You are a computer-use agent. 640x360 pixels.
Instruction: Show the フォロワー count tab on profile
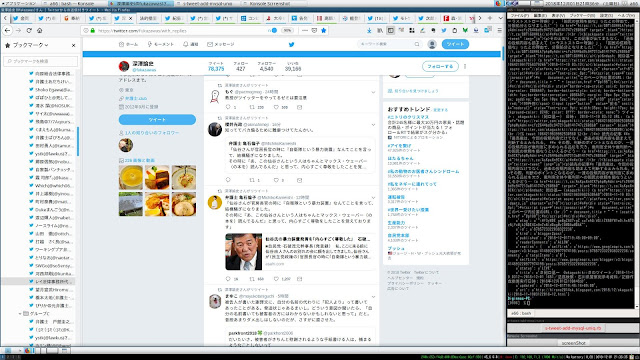[267, 67]
